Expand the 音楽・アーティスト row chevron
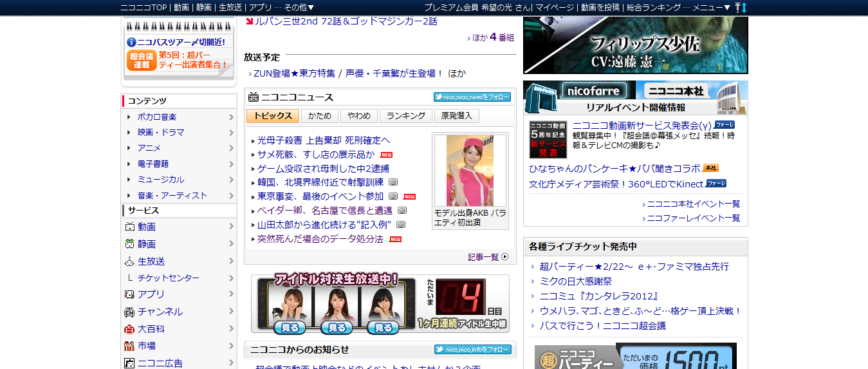Image resolution: width=868 pixels, height=369 pixels. (231, 195)
